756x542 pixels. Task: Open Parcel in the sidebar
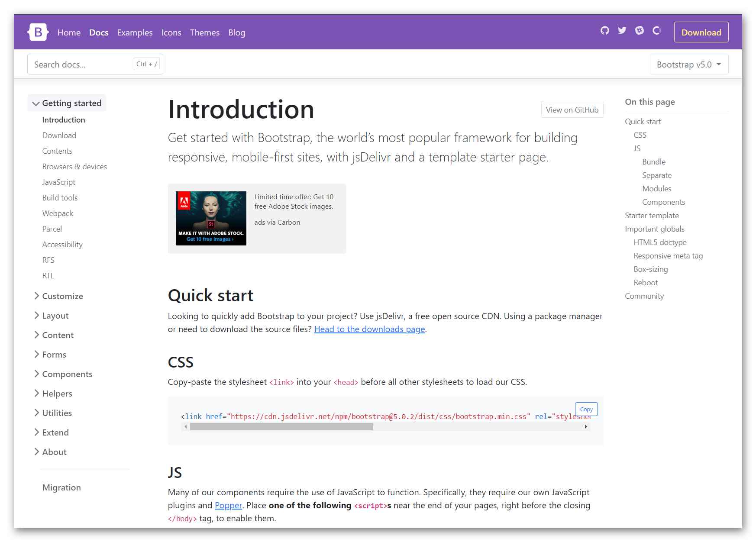point(52,229)
